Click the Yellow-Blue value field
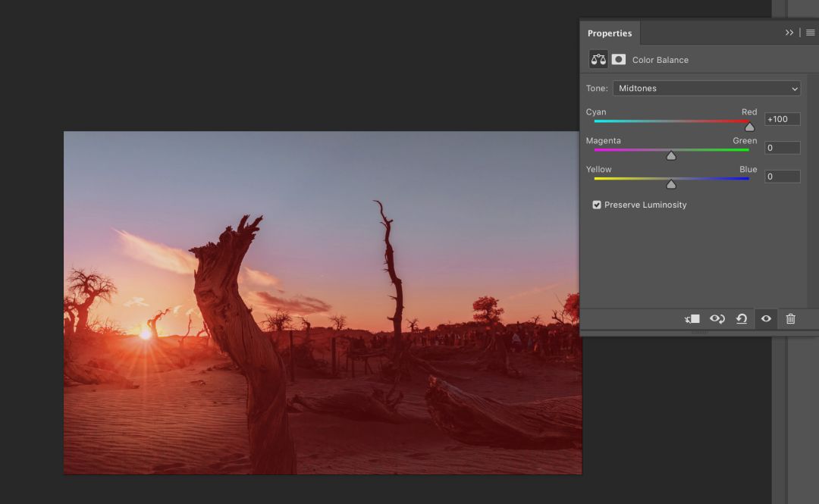The width and height of the screenshot is (819, 504). [782, 177]
